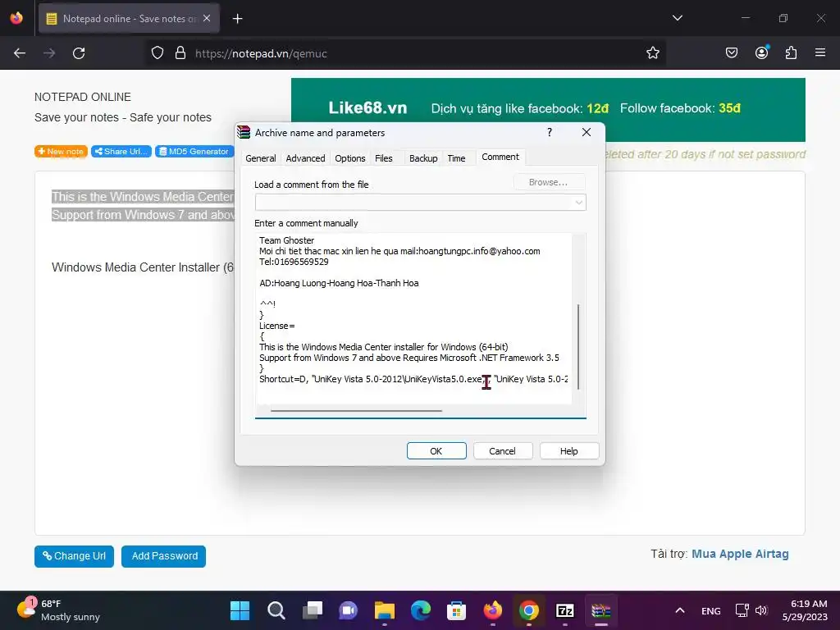This screenshot has width=840, height=630.
Task: Select the Comment tab
Action: [500, 157]
